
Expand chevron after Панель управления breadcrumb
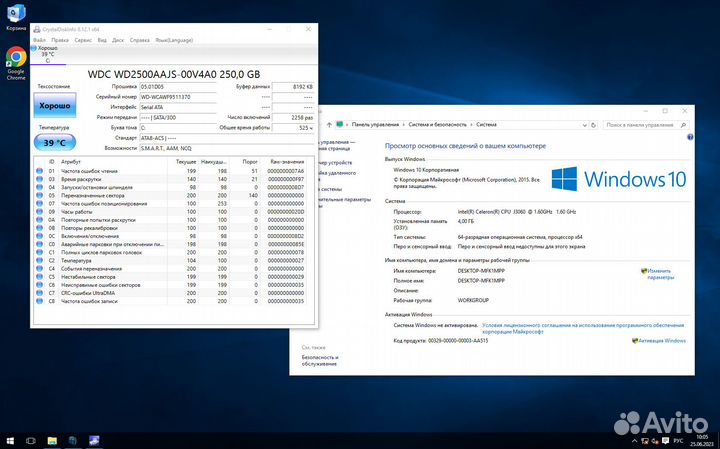coord(404,125)
